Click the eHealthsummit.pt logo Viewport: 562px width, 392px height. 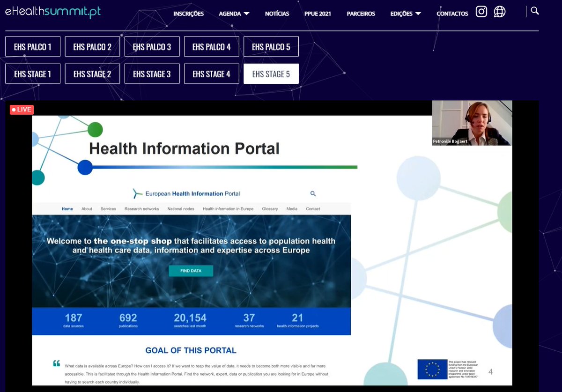click(53, 12)
